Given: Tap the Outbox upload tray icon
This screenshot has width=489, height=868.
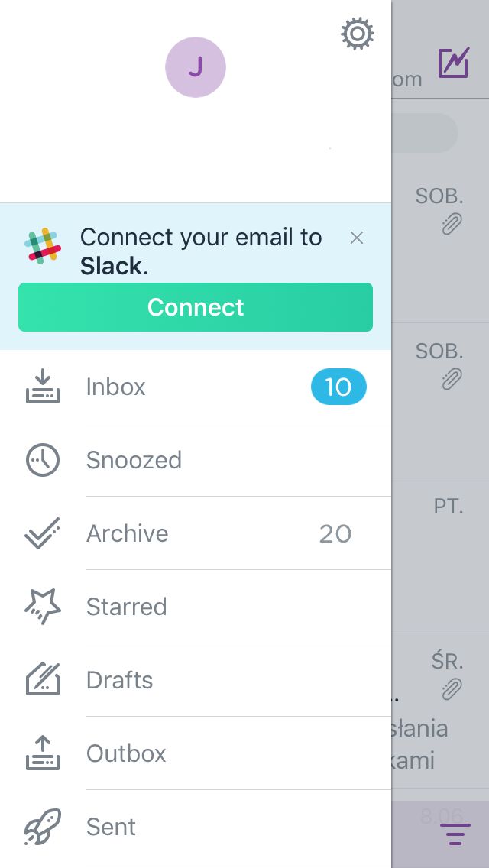Looking at the screenshot, I should click(43, 753).
